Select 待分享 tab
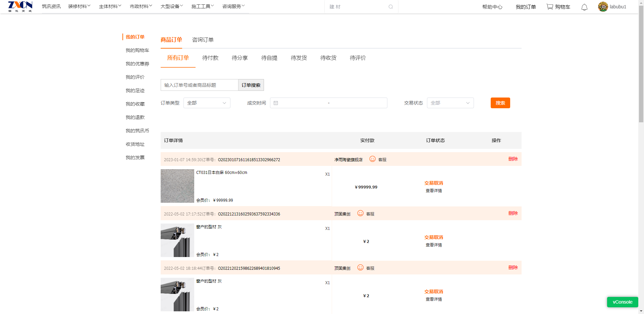The height and width of the screenshot is (314, 644). (240, 58)
